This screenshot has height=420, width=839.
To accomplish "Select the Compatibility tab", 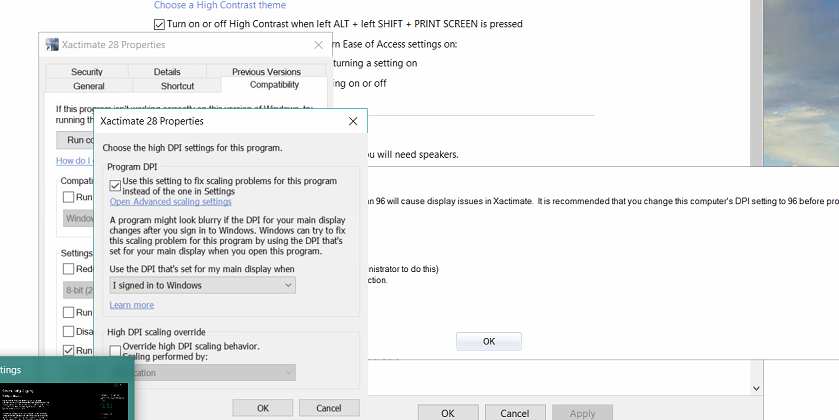I will point(274,85).
